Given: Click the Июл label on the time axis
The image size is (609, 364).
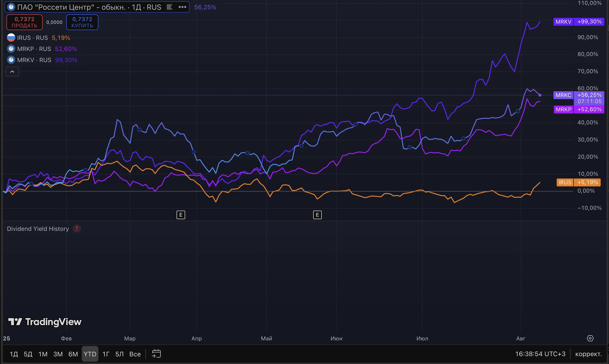Looking at the screenshot, I should [x=422, y=339].
